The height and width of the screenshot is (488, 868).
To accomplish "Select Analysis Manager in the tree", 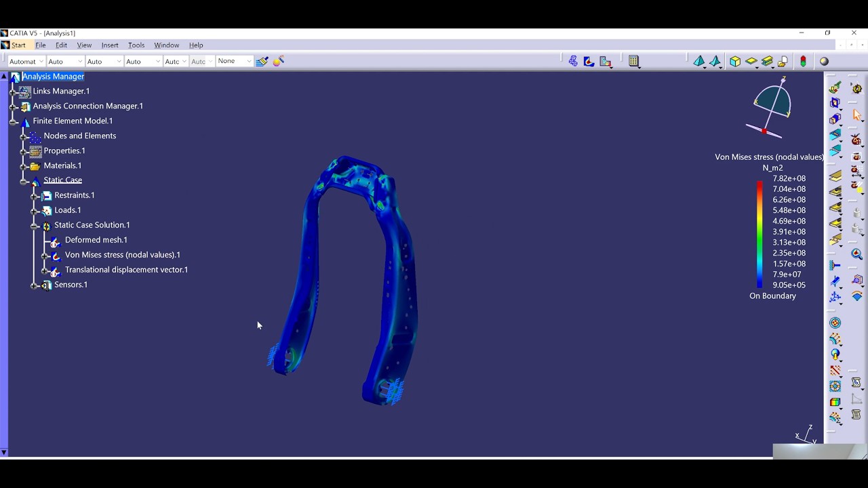I will coord(53,76).
